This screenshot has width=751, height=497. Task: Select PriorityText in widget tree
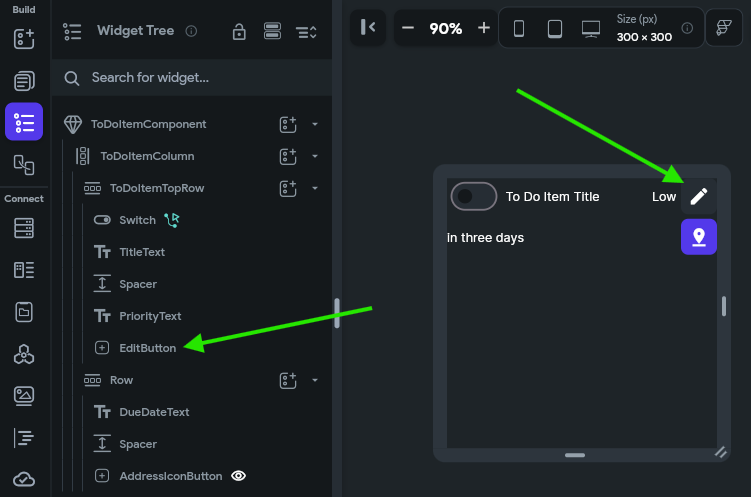point(150,316)
